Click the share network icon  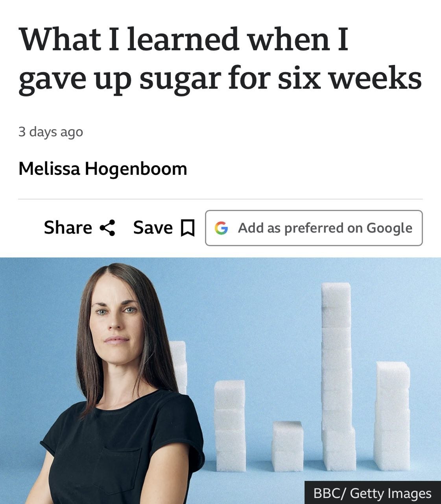(107, 228)
